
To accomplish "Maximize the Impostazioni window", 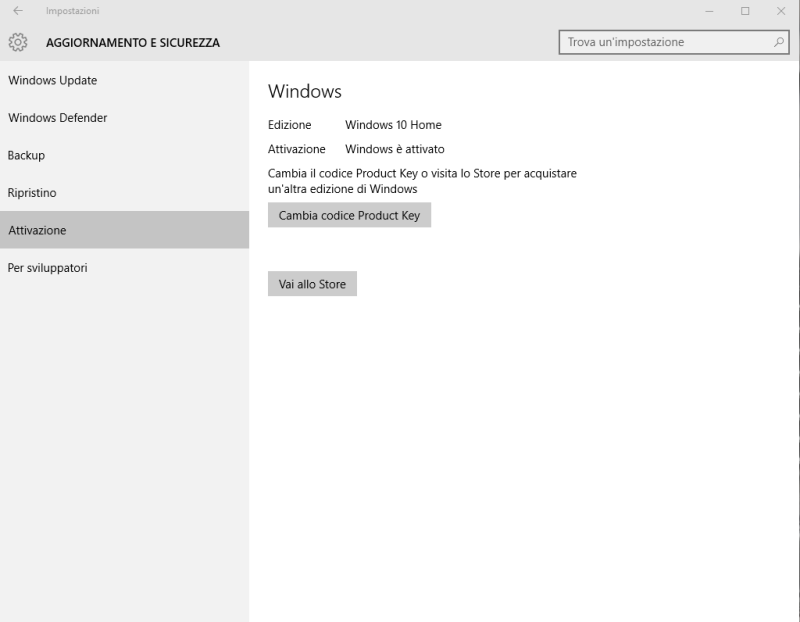I will click(x=745, y=11).
